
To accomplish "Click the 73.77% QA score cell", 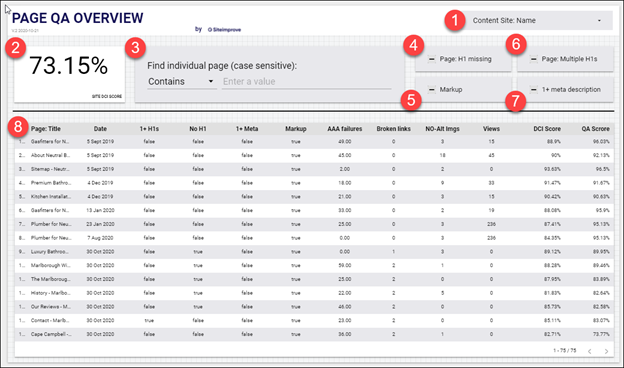I will pyautogui.click(x=601, y=334).
